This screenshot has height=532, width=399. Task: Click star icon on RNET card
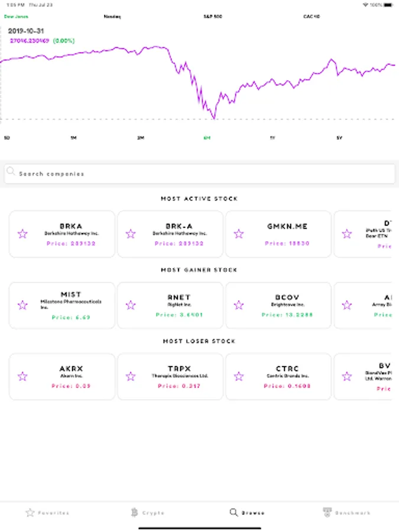[x=131, y=305]
